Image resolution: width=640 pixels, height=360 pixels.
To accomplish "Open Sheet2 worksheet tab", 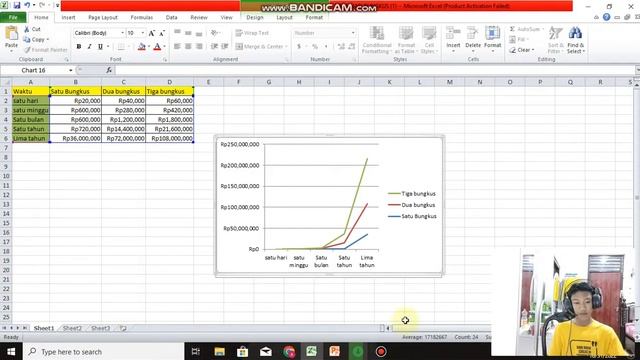I will click(x=72, y=328).
